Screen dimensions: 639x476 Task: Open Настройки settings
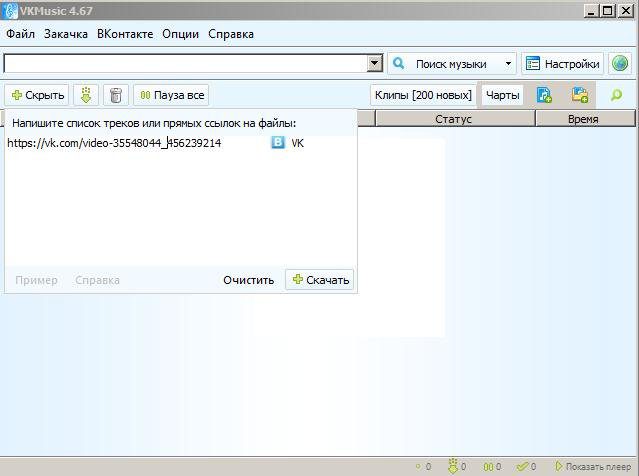pos(562,64)
